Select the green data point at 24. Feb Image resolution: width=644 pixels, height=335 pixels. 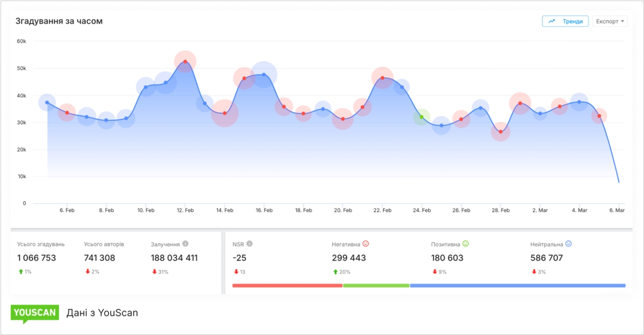coord(422,117)
